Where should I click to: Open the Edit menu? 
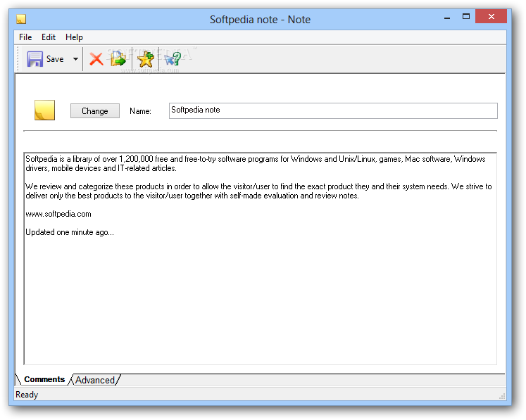coord(49,37)
